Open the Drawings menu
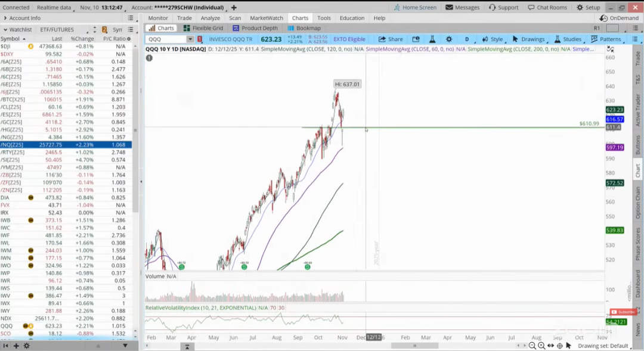The width and height of the screenshot is (644, 351). point(529,39)
